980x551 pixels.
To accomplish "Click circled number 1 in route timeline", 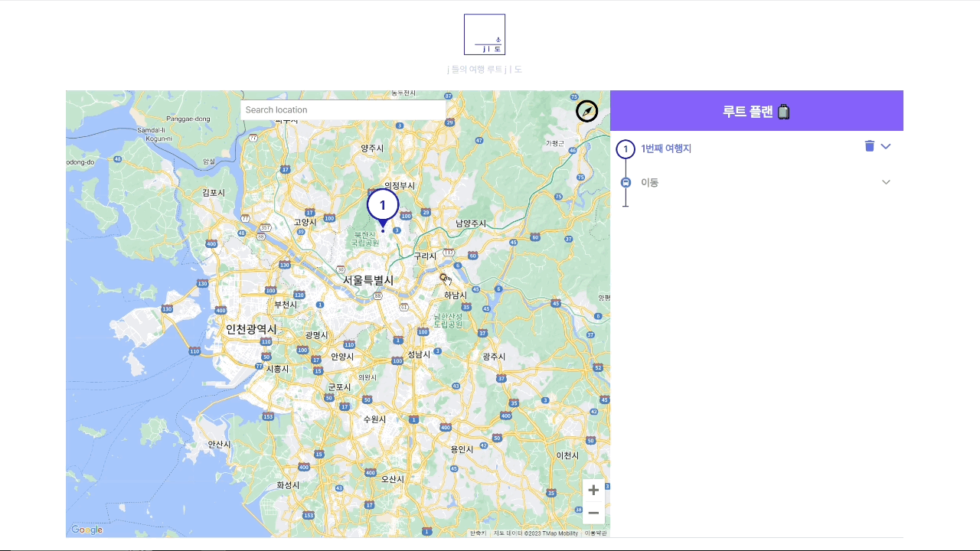I will tap(626, 148).
